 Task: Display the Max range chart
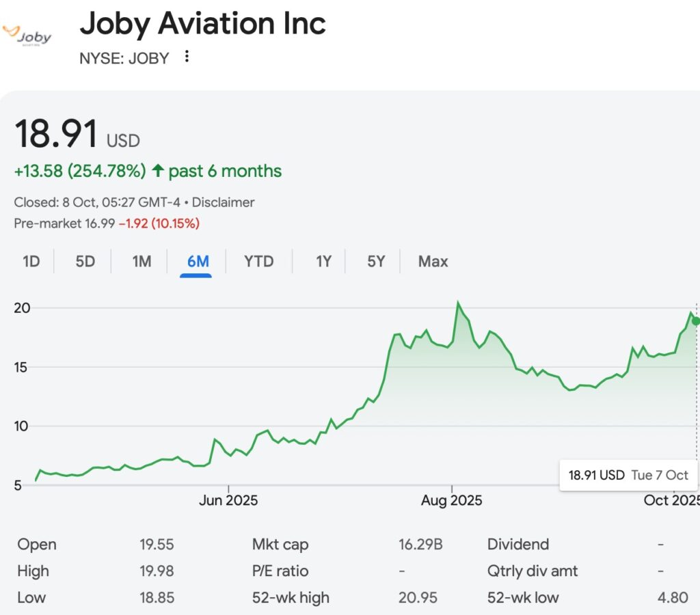coord(433,261)
